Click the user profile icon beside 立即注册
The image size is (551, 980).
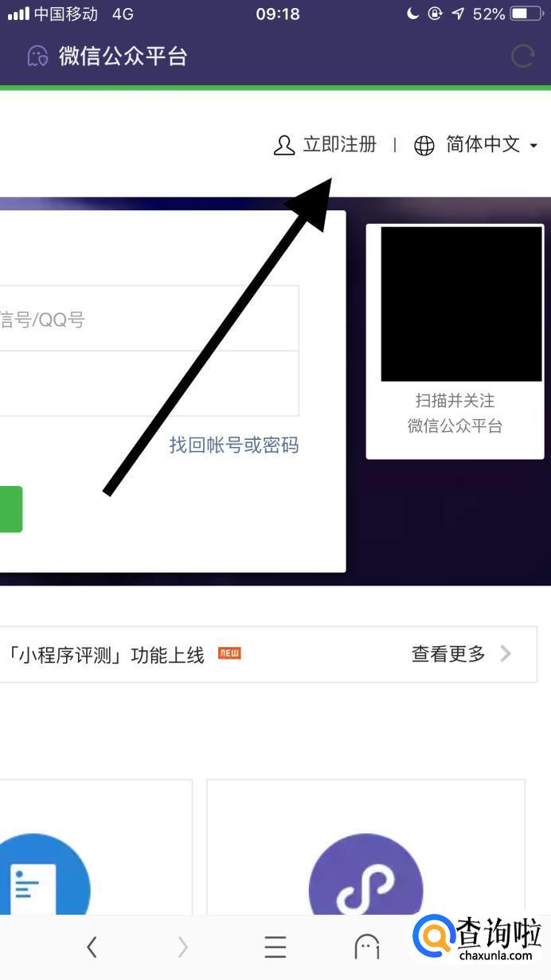(284, 145)
